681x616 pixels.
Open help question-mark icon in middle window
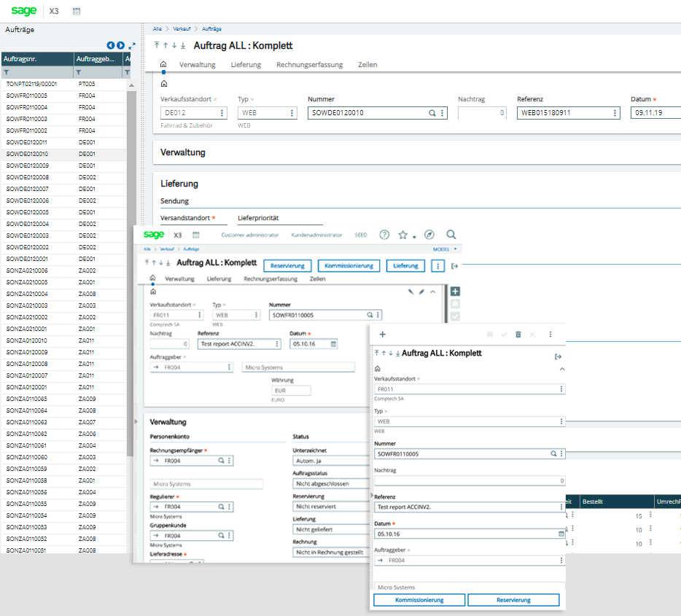tap(384, 235)
